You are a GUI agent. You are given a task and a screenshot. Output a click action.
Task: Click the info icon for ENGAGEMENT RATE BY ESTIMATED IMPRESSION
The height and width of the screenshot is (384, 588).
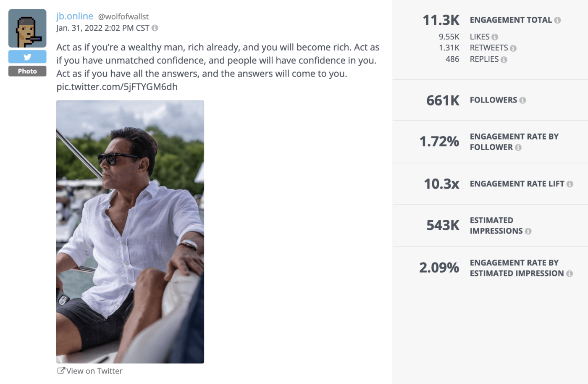[570, 273]
